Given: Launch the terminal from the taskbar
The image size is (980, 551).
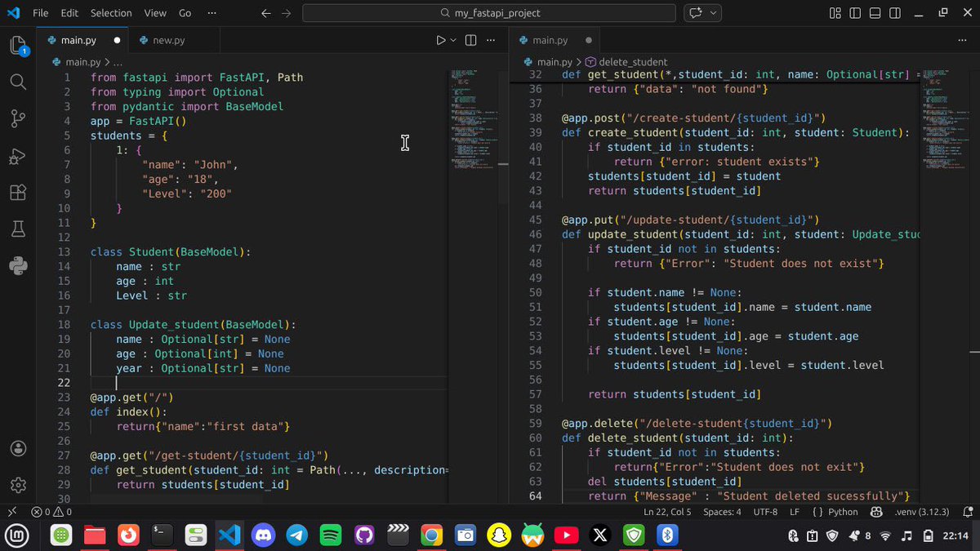Looking at the screenshot, I should [x=163, y=535].
